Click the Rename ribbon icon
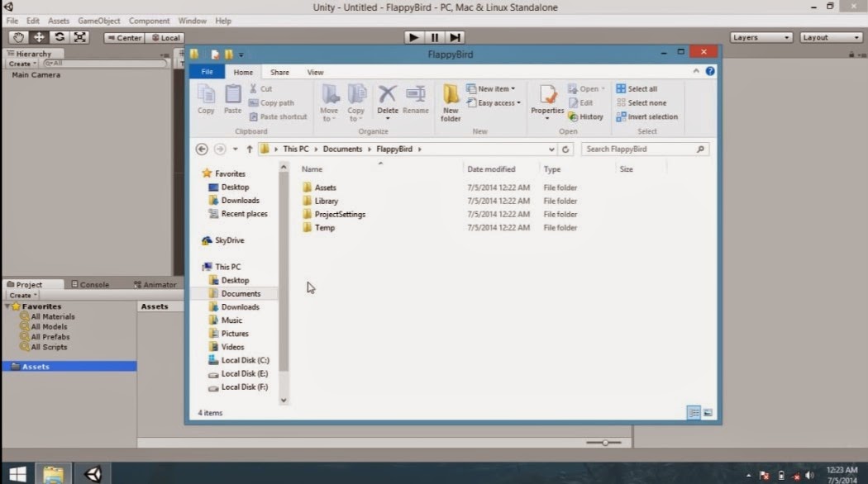Viewport: 868px width, 484px height. pos(415,100)
